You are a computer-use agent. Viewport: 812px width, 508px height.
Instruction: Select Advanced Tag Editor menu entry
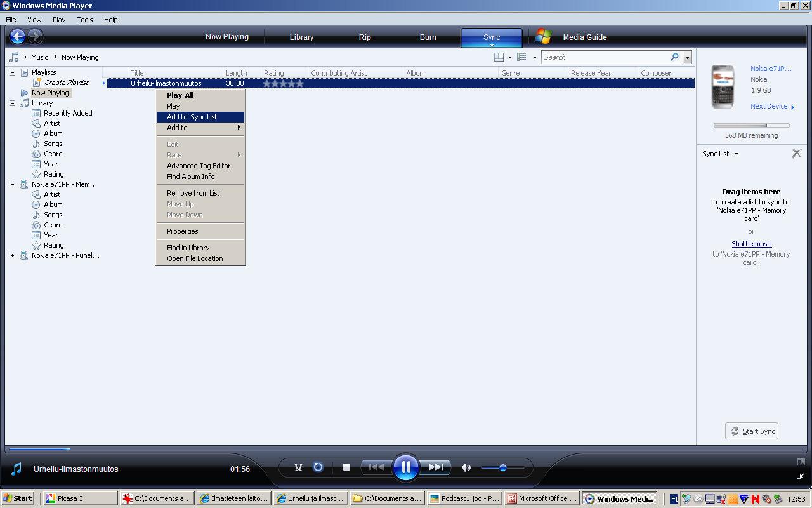point(200,166)
